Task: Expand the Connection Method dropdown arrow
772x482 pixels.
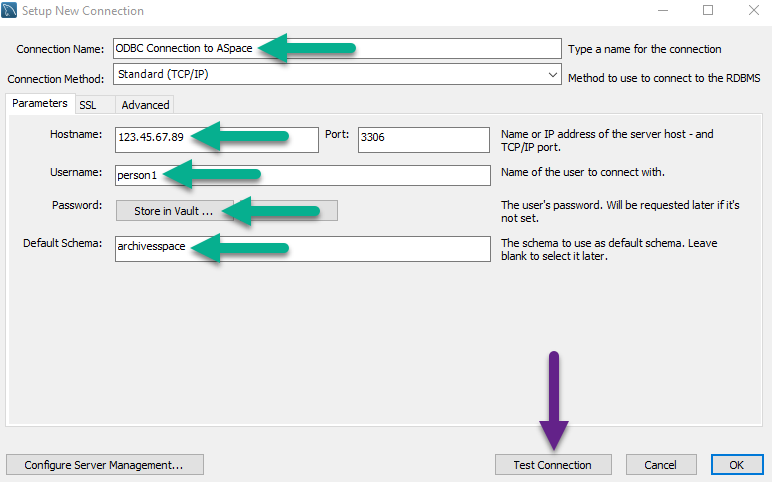Action: tap(553, 74)
